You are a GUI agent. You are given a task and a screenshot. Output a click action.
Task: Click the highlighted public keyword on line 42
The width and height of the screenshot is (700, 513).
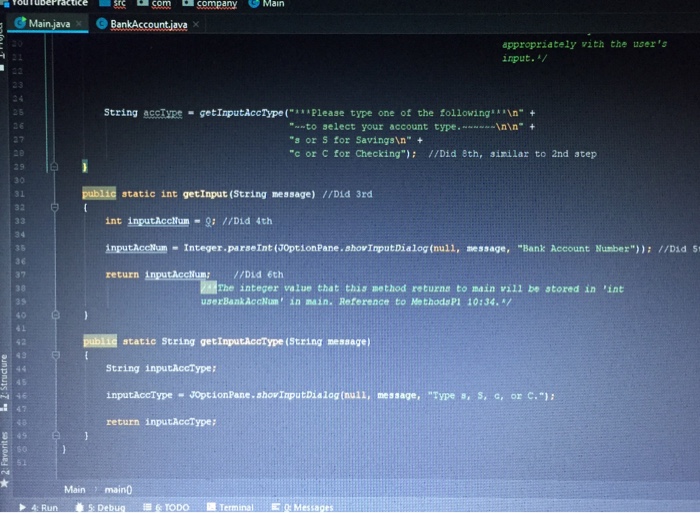tap(100, 341)
